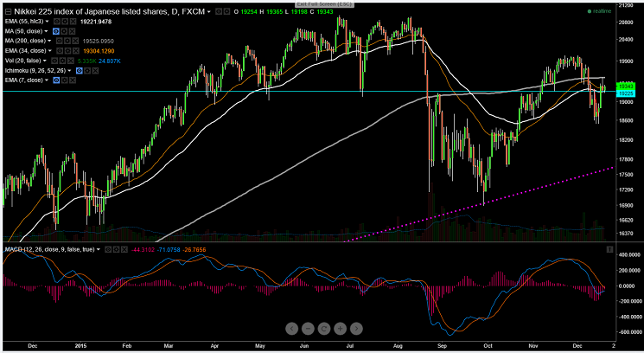Toggle visibility of Nikkei 225 main series

pyautogui.click(x=219, y=11)
